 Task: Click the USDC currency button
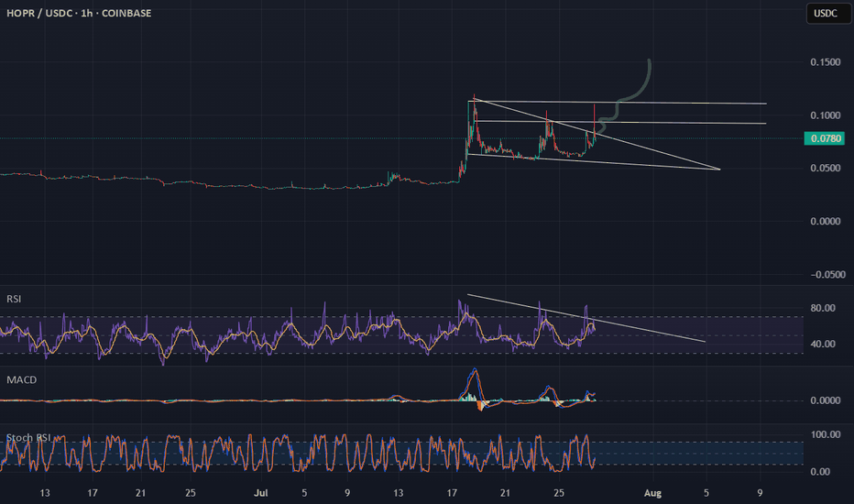pos(828,13)
